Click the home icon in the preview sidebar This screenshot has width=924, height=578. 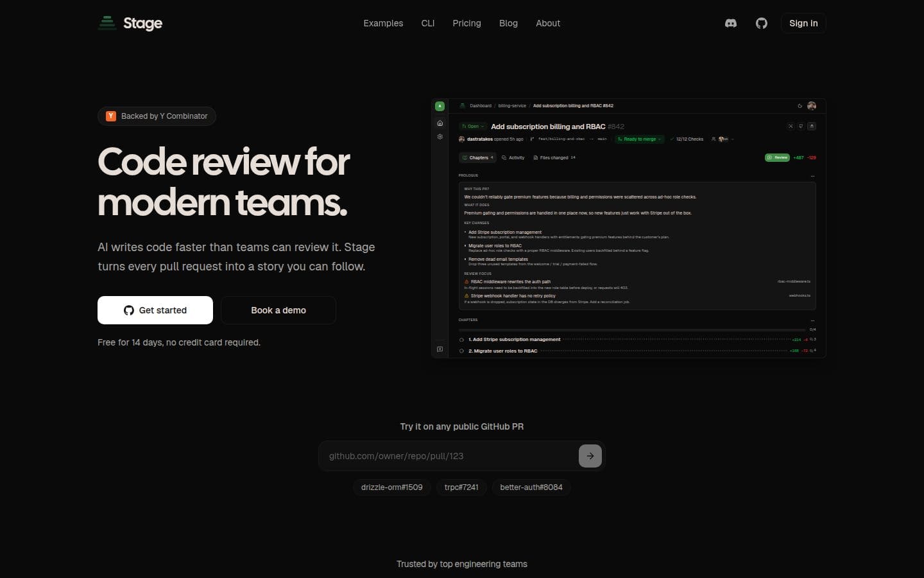click(440, 123)
